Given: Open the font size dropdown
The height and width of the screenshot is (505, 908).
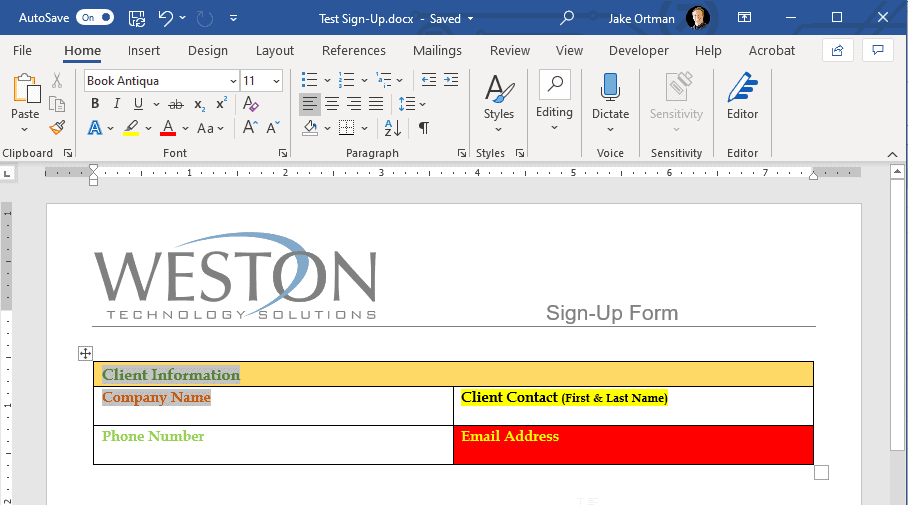Looking at the screenshot, I should [276, 81].
